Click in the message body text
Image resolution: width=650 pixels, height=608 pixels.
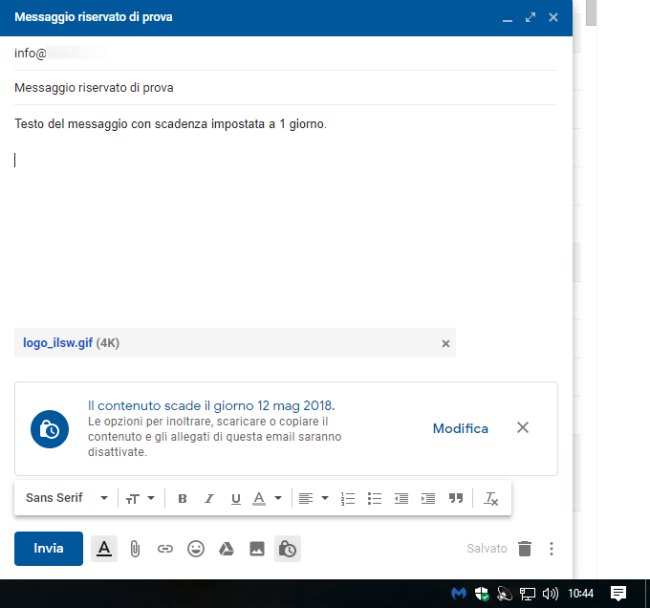click(170, 124)
